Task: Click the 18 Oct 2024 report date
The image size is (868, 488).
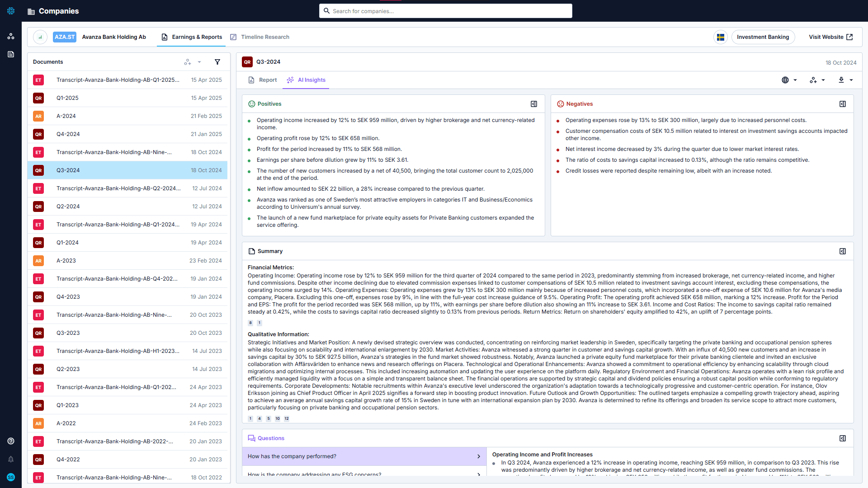Action: pyautogui.click(x=841, y=63)
